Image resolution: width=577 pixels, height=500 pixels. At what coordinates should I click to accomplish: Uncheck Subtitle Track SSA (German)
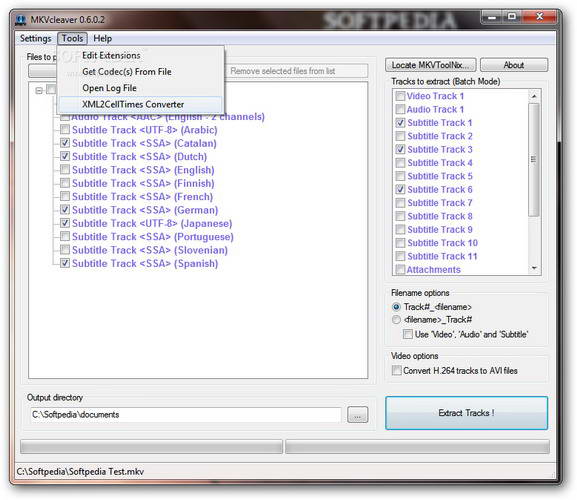point(65,209)
